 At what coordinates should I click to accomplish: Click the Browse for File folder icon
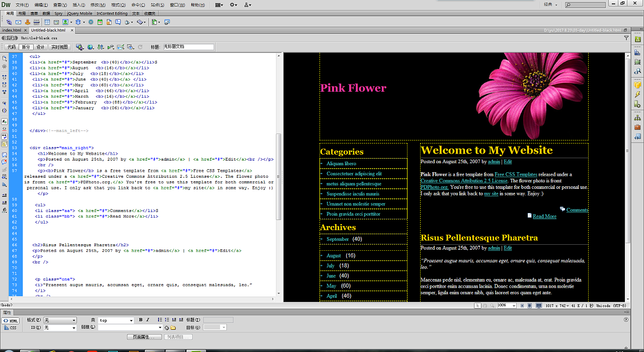(173, 328)
